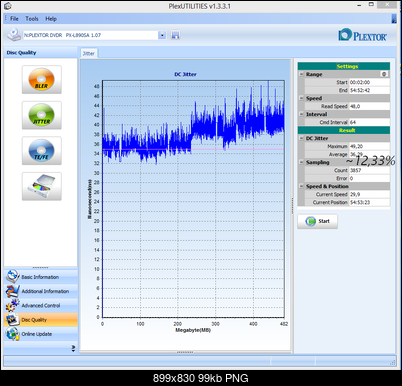
Task: Select the JITTER disc test
Action: 42,115
